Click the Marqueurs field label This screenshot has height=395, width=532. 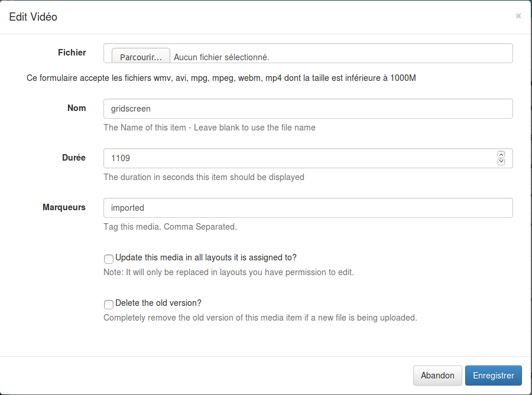63,207
